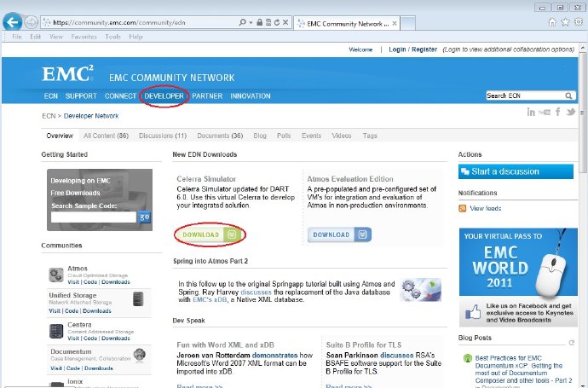Click the Facebook share icon
588x388 pixels.
pyautogui.click(x=558, y=112)
